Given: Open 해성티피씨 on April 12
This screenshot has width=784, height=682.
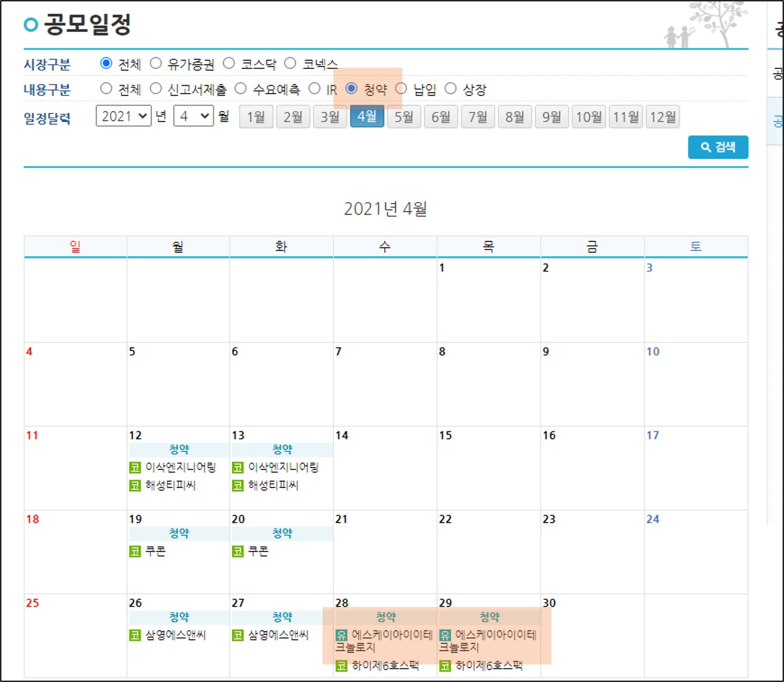Looking at the screenshot, I should [171, 485].
